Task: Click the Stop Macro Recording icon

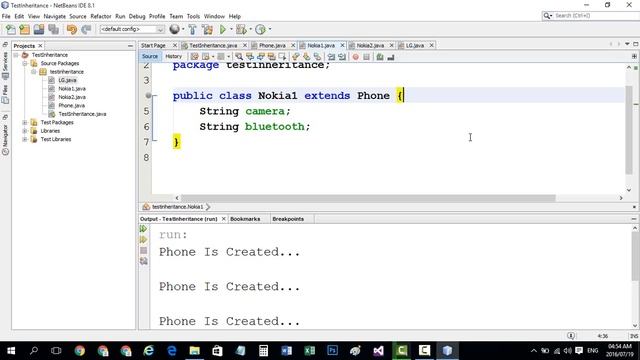Action: click(366, 57)
